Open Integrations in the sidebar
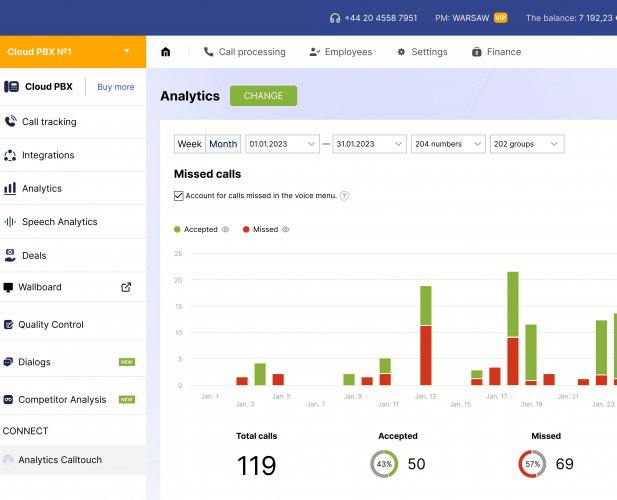Image resolution: width=617 pixels, height=500 pixels. tap(48, 155)
